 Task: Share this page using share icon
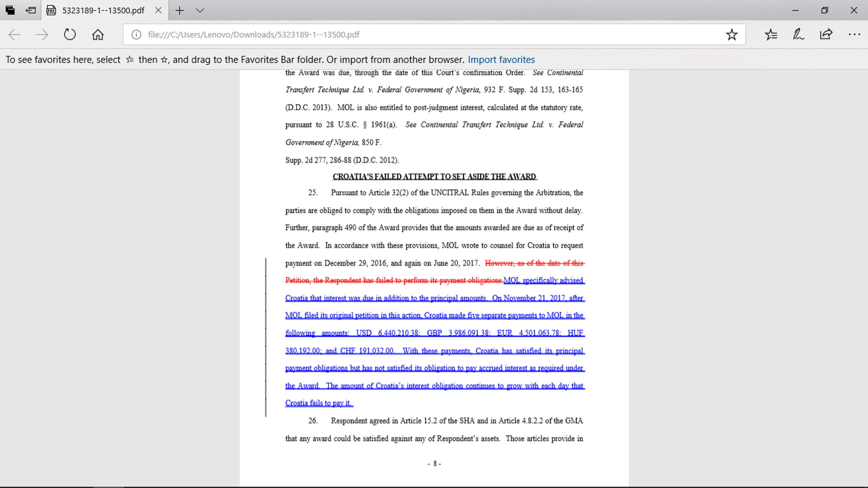click(826, 35)
